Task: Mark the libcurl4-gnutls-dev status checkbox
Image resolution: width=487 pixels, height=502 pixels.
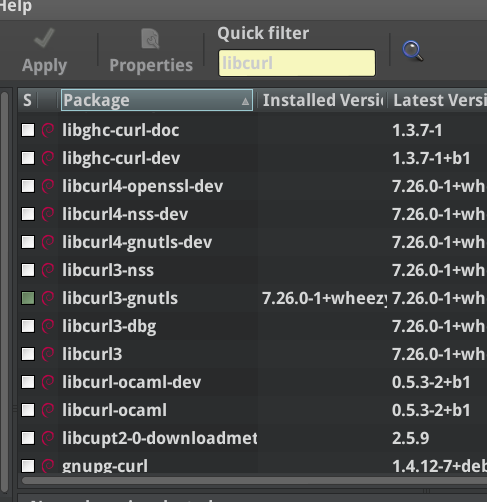Action: [28, 242]
